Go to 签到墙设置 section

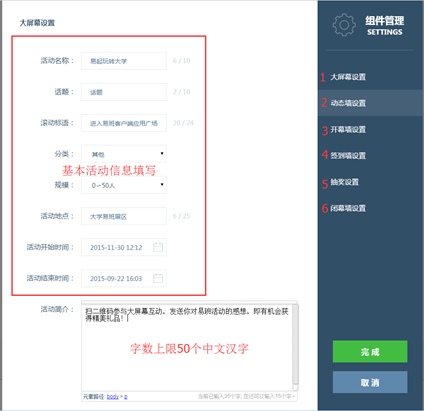coord(370,155)
